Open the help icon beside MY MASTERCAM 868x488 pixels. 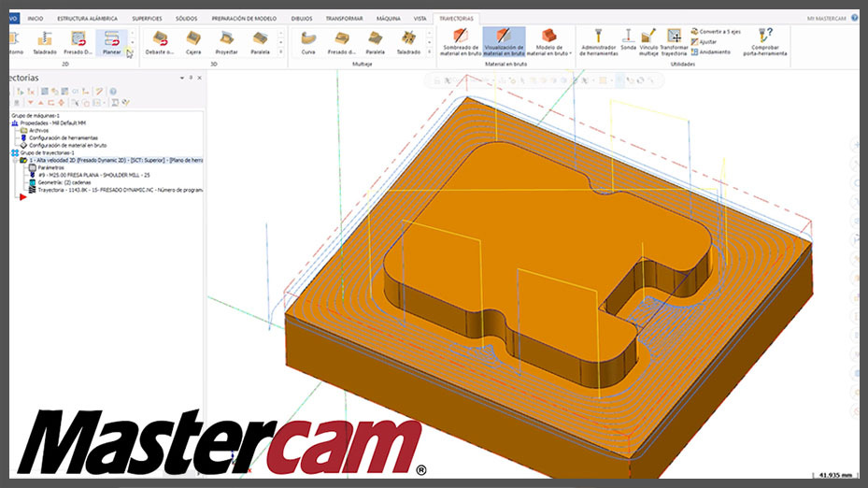click(855, 18)
